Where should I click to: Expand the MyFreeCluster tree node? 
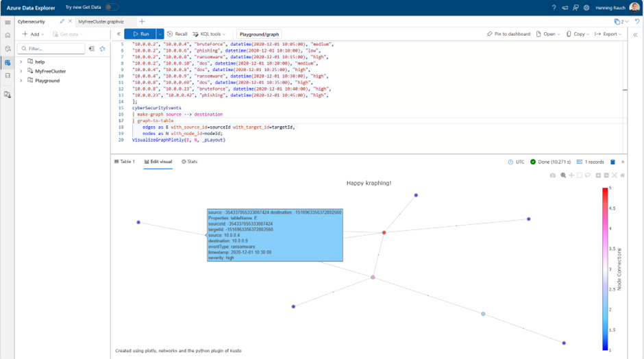[x=21, y=71]
